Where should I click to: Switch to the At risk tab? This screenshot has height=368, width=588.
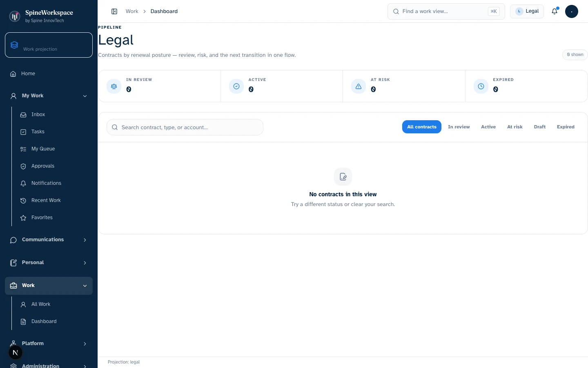(515, 127)
